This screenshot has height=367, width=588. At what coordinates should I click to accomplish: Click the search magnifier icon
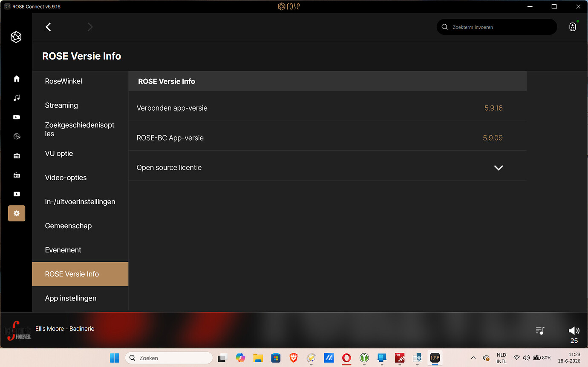[x=444, y=27]
